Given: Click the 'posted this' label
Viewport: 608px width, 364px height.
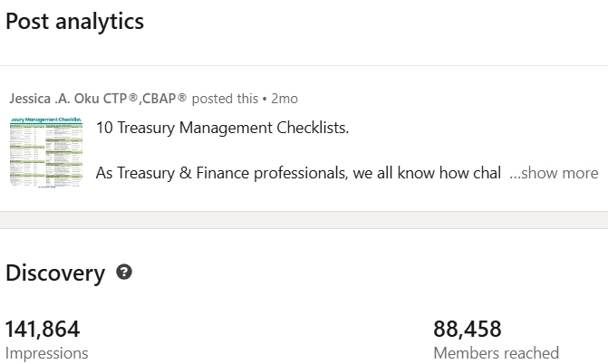Looking at the screenshot, I should pyautogui.click(x=227, y=98).
